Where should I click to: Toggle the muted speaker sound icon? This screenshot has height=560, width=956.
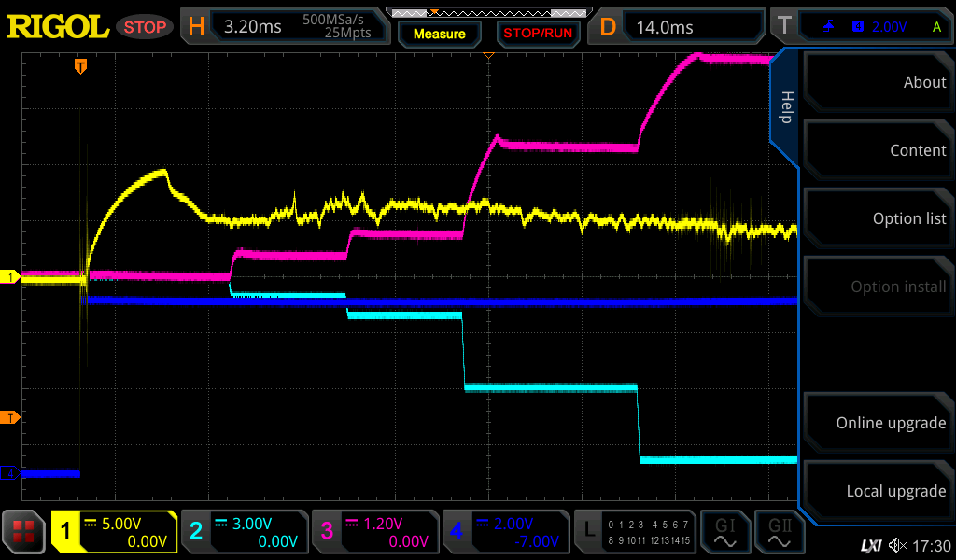point(897,545)
